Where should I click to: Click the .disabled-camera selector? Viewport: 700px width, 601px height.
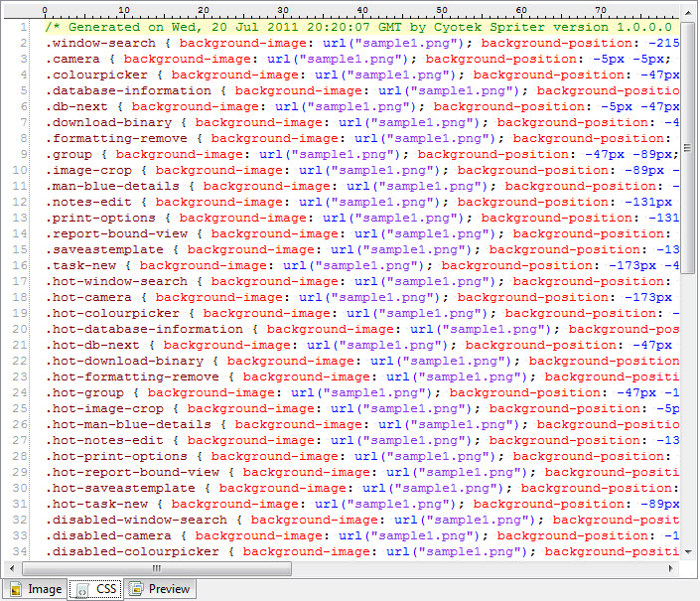[108, 535]
